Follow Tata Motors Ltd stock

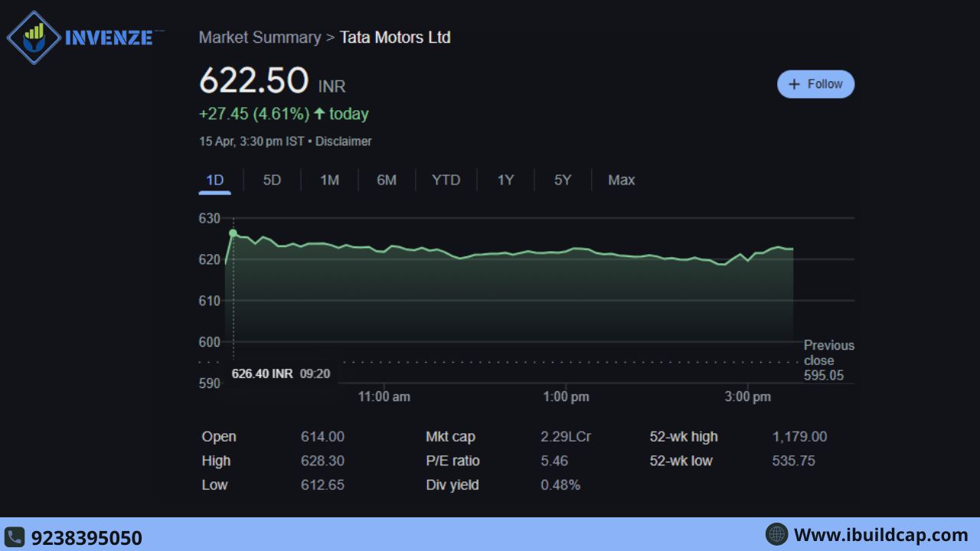point(815,84)
